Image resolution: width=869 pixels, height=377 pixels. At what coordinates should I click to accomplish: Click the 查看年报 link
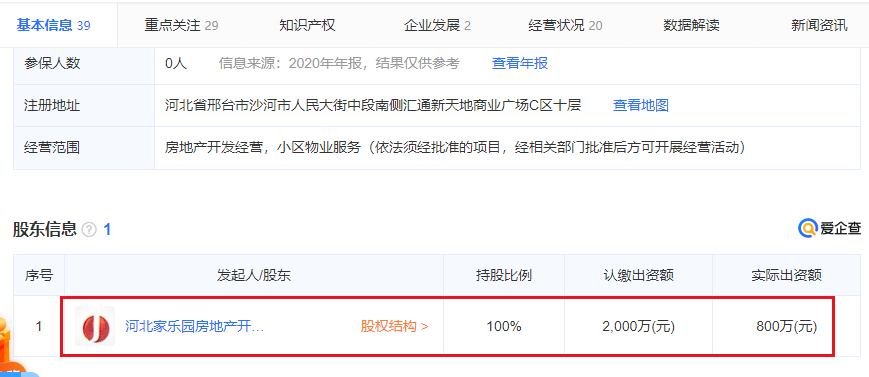click(520, 63)
